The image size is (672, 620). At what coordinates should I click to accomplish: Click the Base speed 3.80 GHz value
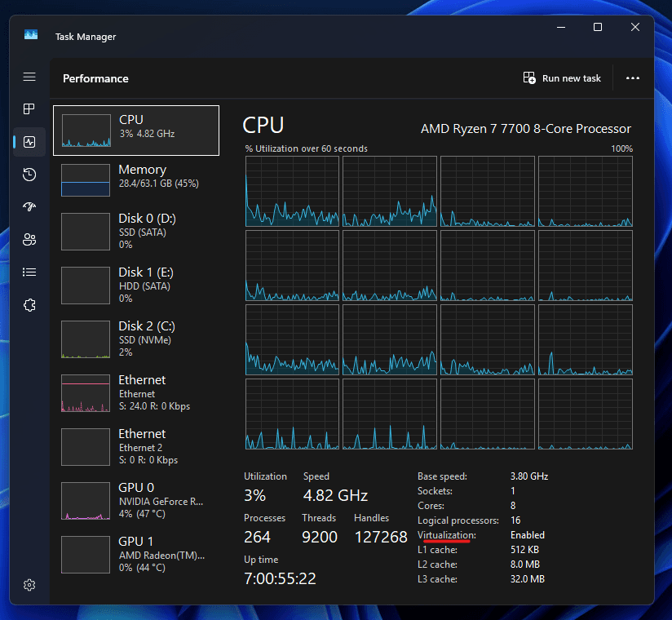529,476
